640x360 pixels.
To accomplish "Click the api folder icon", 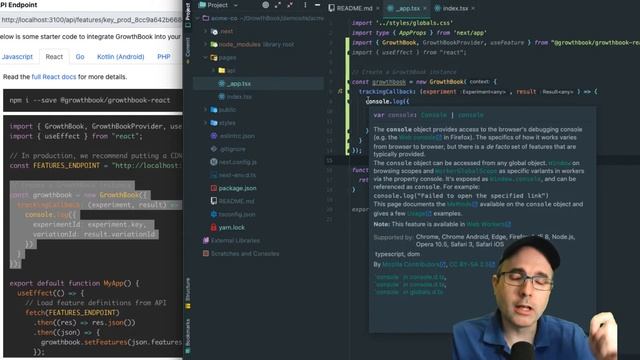I will 222,71.
